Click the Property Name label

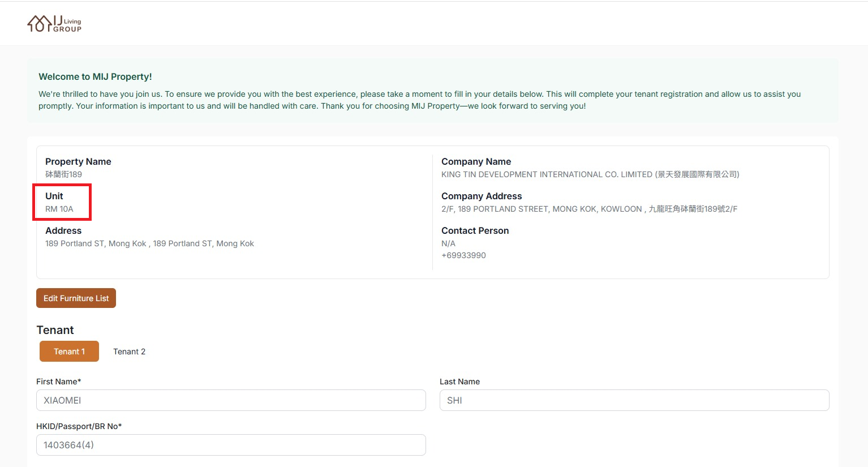tap(78, 161)
